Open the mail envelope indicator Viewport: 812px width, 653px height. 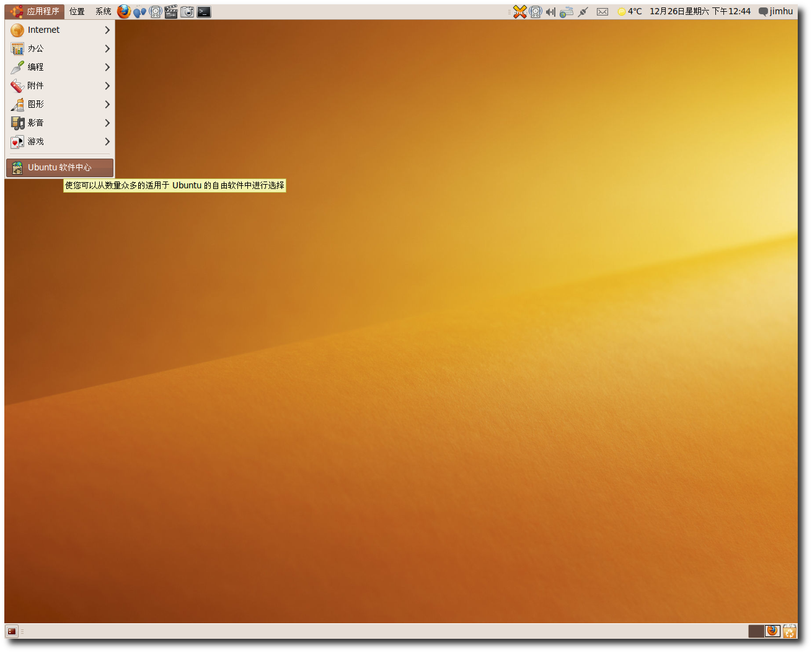pos(602,12)
